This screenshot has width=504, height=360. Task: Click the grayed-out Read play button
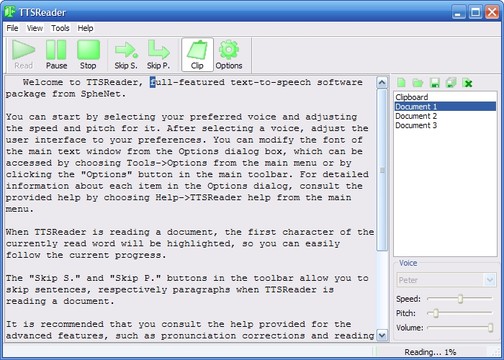[23, 55]
